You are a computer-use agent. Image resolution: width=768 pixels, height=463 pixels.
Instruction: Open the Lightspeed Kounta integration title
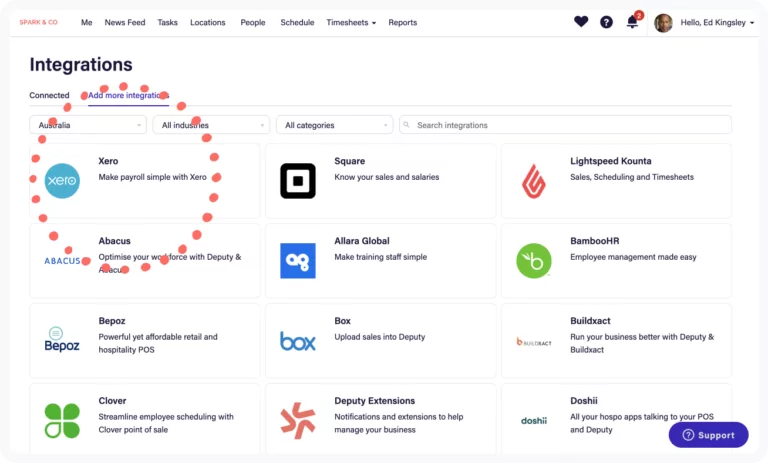pos(611,161)
